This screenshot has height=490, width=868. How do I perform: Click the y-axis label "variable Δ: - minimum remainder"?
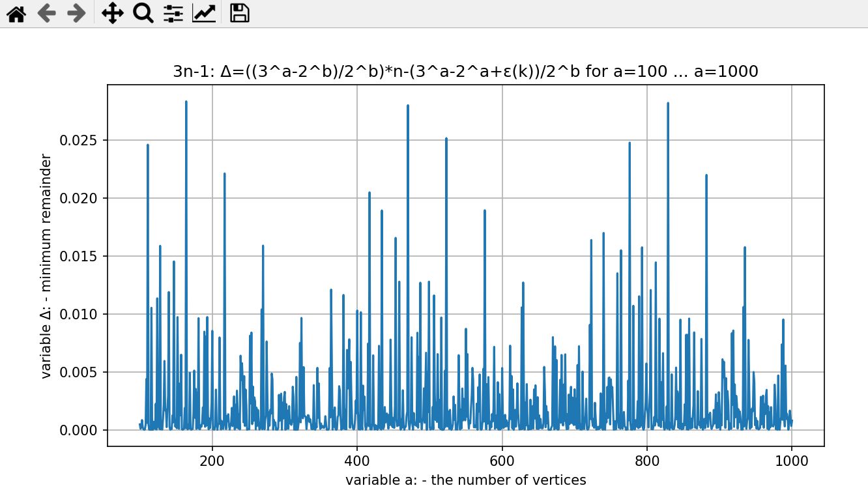(x=46, y=266)
